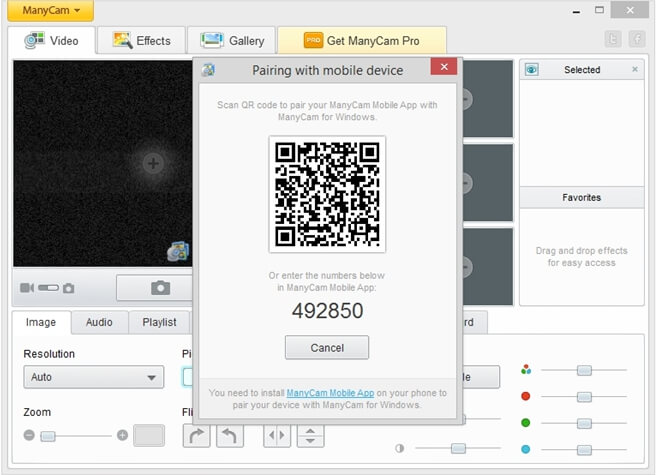Click the pairing dialog title icon

click(208, 69)
